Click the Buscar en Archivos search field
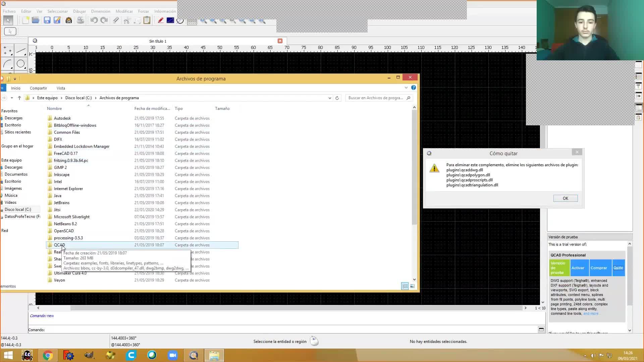The width and height of the screenshot is (644, 362). [376, 98]
